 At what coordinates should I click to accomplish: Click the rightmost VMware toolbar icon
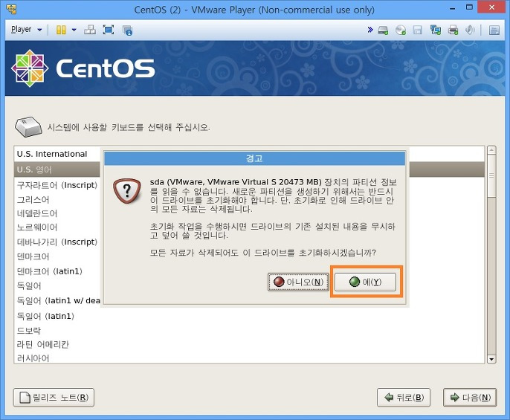494,30
